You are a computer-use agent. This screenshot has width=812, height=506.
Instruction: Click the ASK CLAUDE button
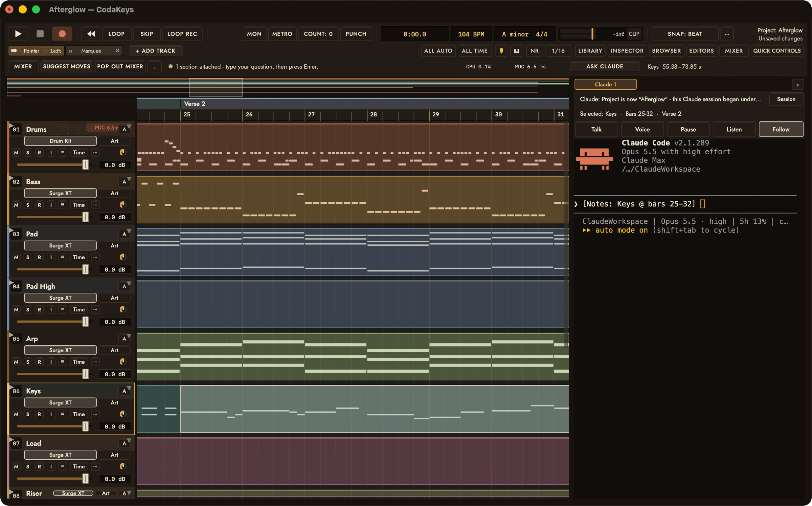point(605,66)
